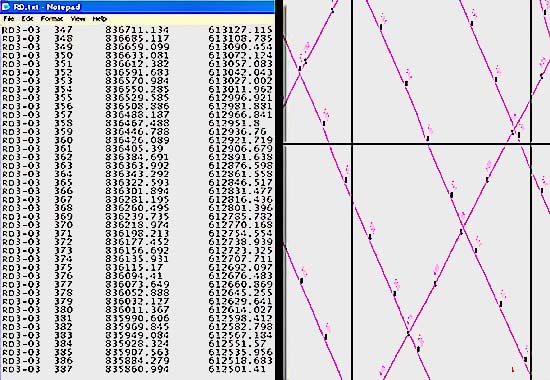Image resolution: width=550 pixels, height=380 pixels.
Task: Click the small red marker on the map
Action: point(513,369)
